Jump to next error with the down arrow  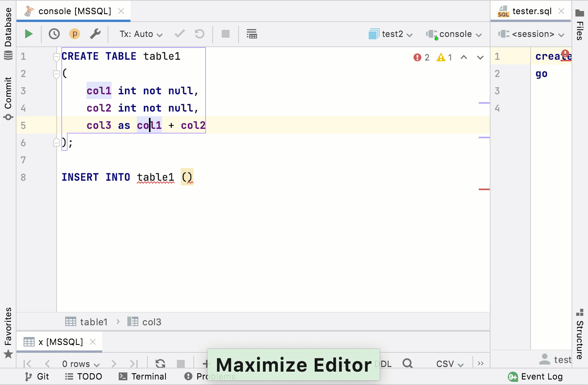(480, 57)
